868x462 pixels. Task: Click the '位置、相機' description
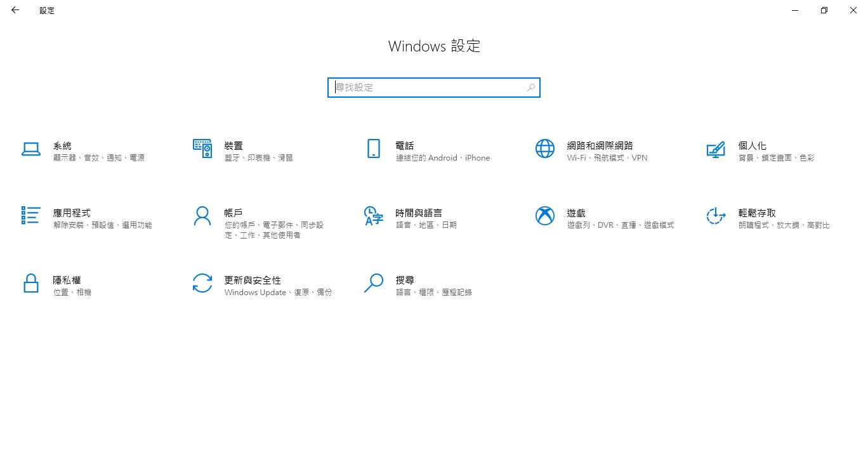[72, 293]
